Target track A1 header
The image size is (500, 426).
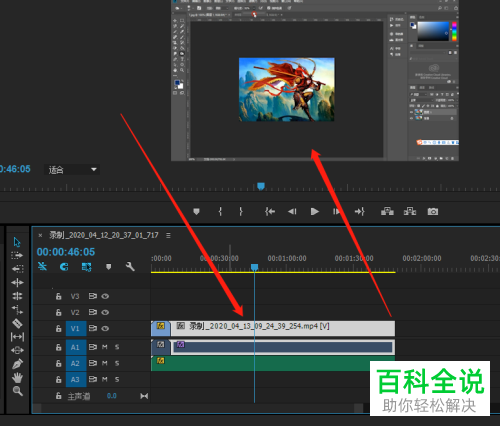pos(76,347)
